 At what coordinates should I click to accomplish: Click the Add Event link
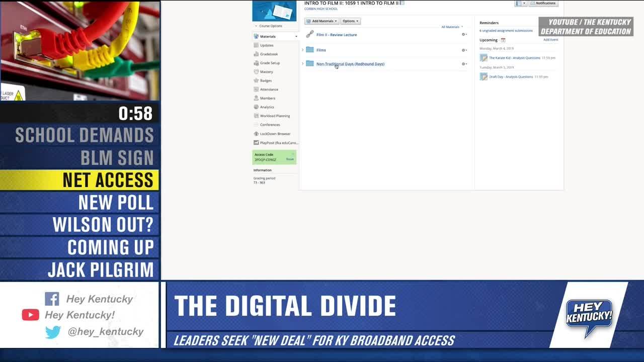pyautogui.click(x=550, y=40)
